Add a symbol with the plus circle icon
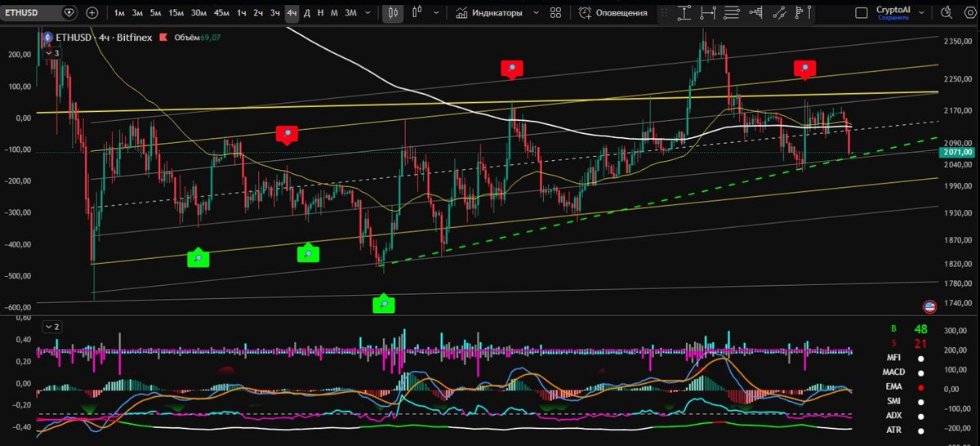 [92, 13]
